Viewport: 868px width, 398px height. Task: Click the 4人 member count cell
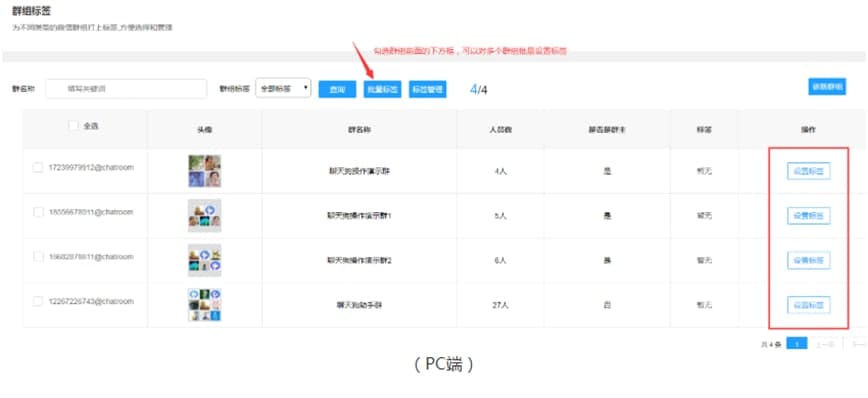coord(500,172)
